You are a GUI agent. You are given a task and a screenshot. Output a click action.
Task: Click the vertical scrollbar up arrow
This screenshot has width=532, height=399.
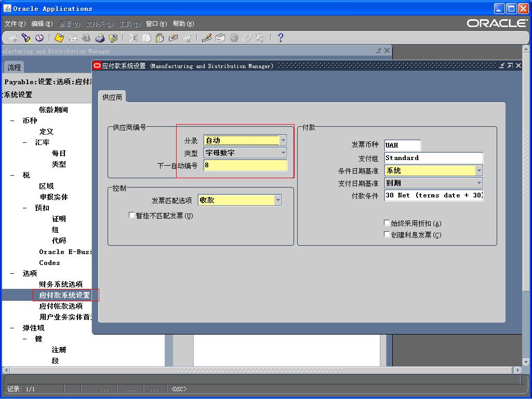point(526,49)
